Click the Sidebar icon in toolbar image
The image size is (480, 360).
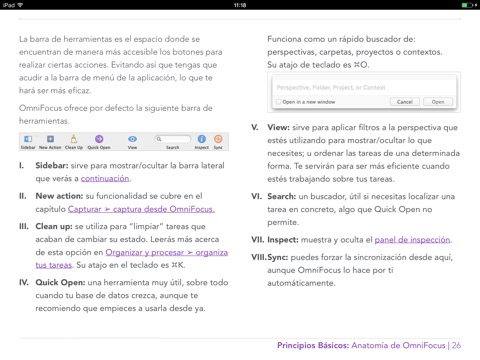pyautogui.click(x=28, y=139)
